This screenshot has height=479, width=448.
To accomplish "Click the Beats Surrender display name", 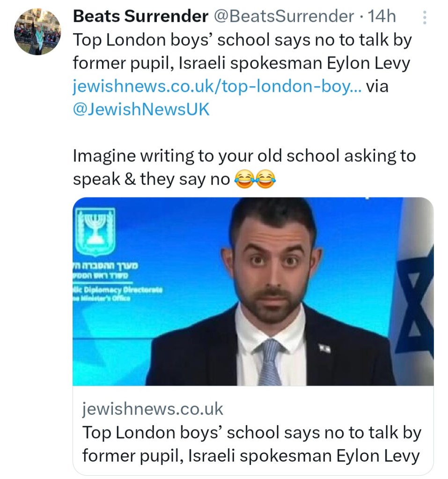I will point(140,16).
